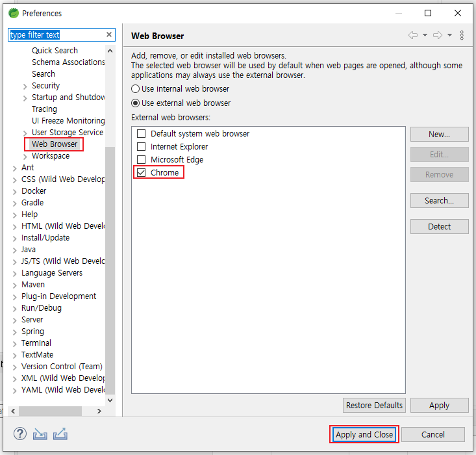Select Quick Search tree item

pos(55,51)
